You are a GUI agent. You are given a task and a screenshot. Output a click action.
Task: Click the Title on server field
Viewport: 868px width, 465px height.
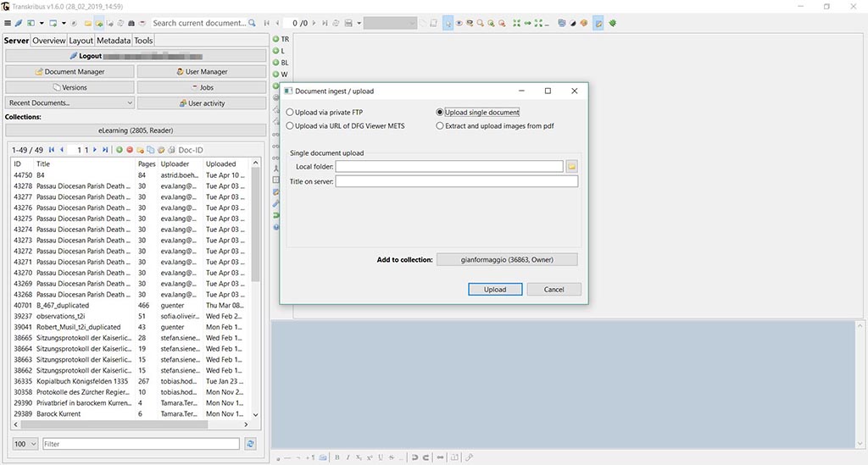(x=457, y=181)
